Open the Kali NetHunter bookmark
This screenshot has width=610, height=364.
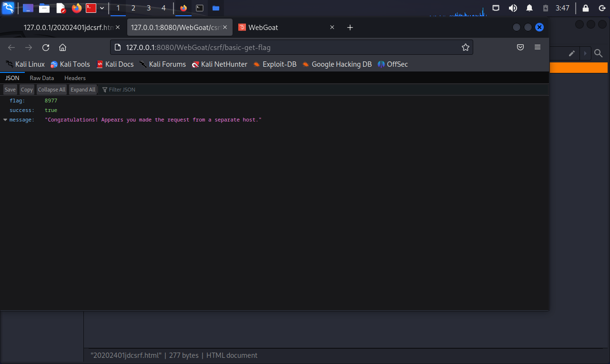219,64
